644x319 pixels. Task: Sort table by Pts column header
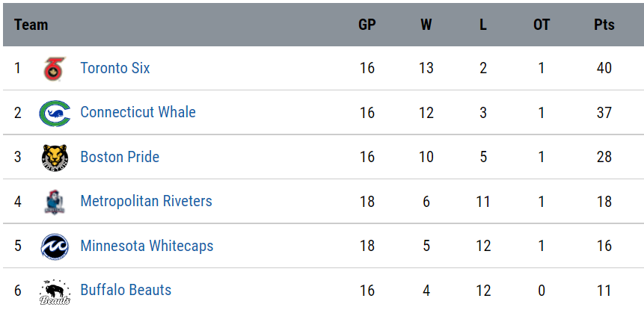coord(604,25)
